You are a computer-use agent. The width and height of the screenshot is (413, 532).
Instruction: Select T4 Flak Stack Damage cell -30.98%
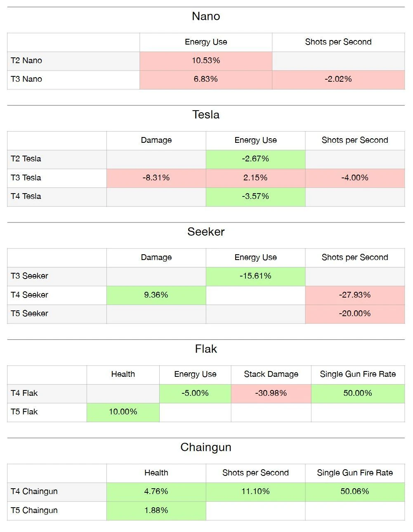pos(271,393)
